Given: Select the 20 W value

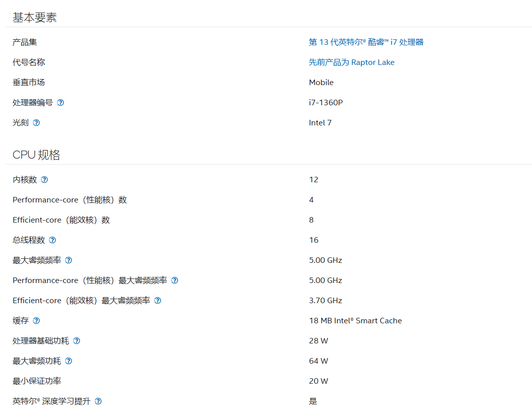Looking at the screenshot, I should 319,381.
